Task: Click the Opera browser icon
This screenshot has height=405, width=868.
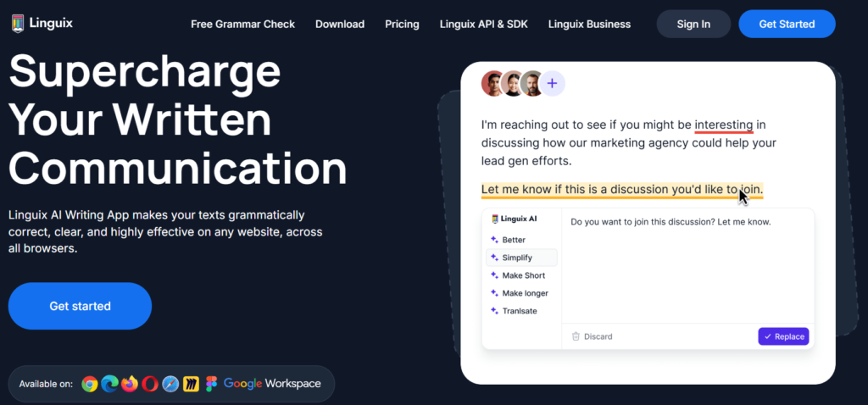Action: click(150, 384)
